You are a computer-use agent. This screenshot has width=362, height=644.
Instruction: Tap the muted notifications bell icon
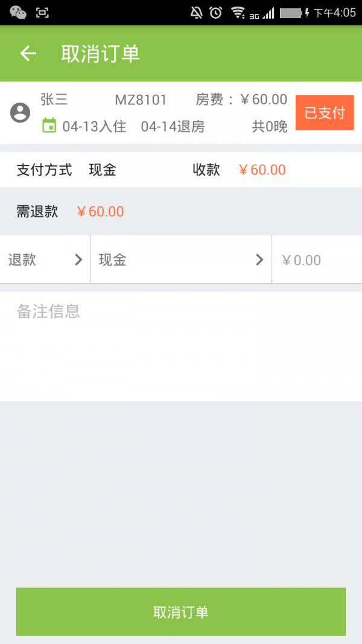[197, 12]
